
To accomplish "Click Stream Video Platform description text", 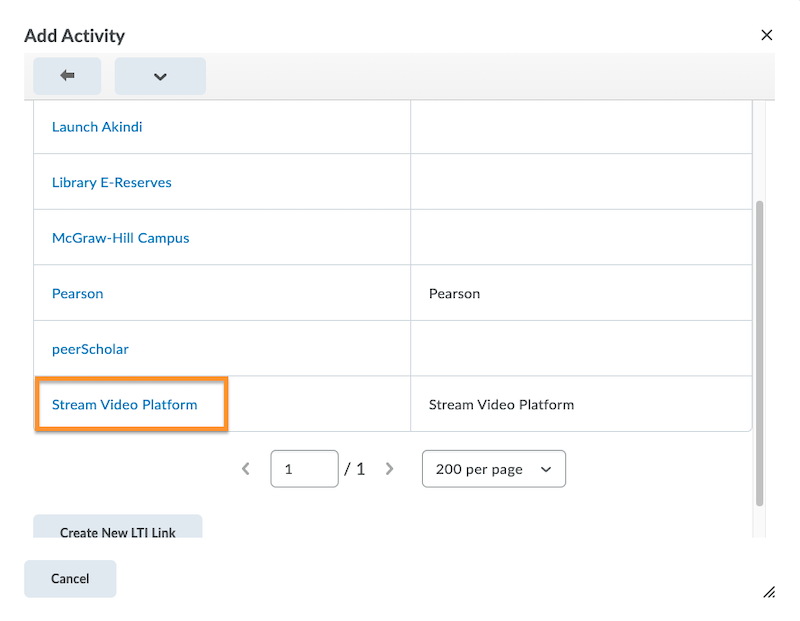I will click(x=501, y=405).
